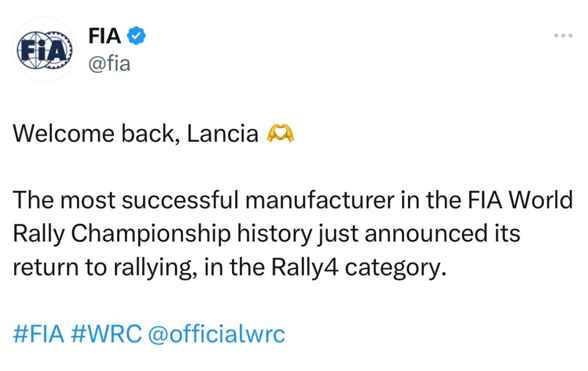The image size is (588, 371).
Task: Click the FIA profile avatar logo
Action: pos(45,50)
